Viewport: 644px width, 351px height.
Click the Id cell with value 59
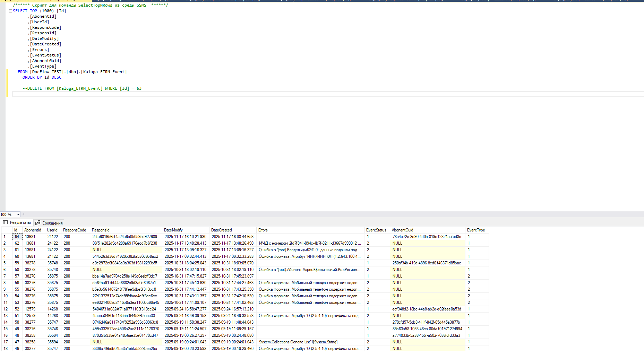click(x=17, y=263)
